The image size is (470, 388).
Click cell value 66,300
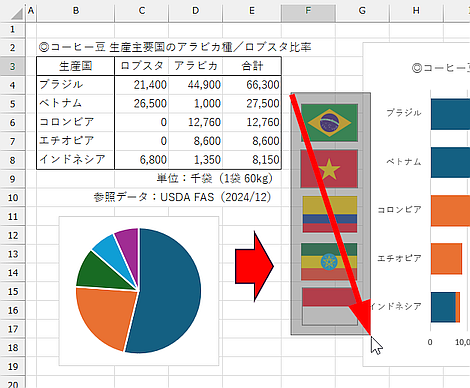point(252,85)
